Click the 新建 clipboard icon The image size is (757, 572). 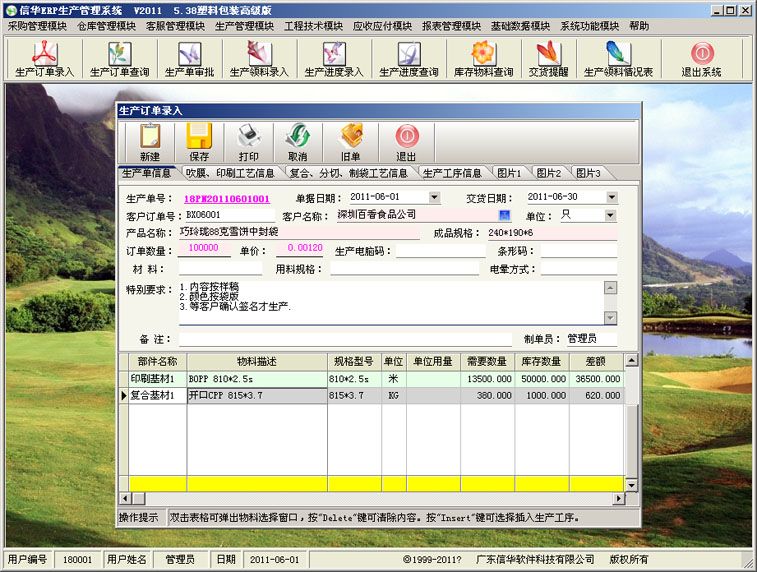pos(150,142)
